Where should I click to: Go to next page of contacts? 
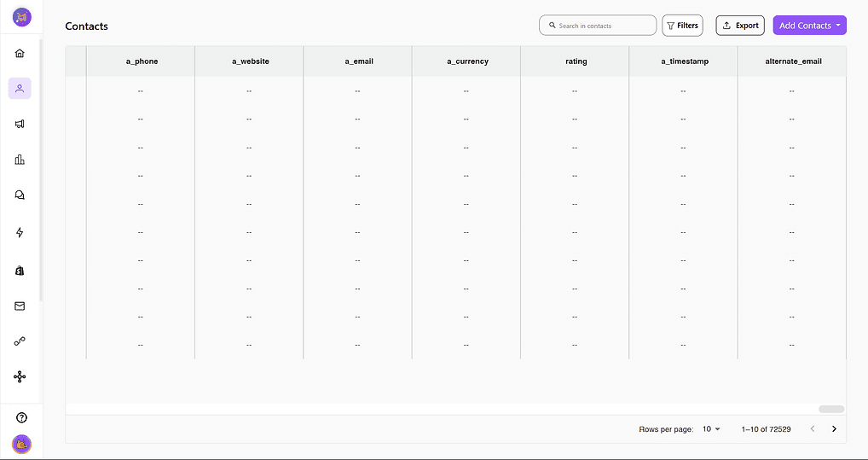[x=834, y=429]
